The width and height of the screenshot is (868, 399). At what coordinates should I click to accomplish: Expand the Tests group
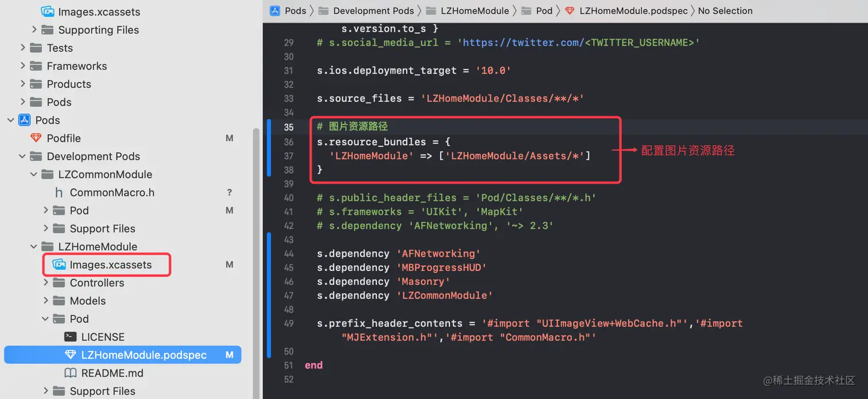click(23, 48)
